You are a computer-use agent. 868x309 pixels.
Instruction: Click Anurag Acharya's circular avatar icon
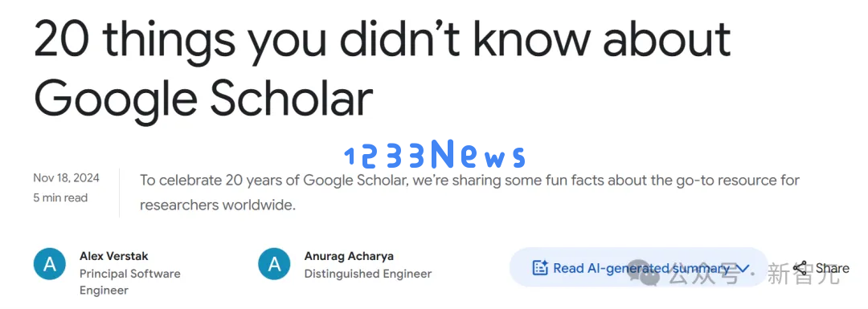(x=274, y=264)
